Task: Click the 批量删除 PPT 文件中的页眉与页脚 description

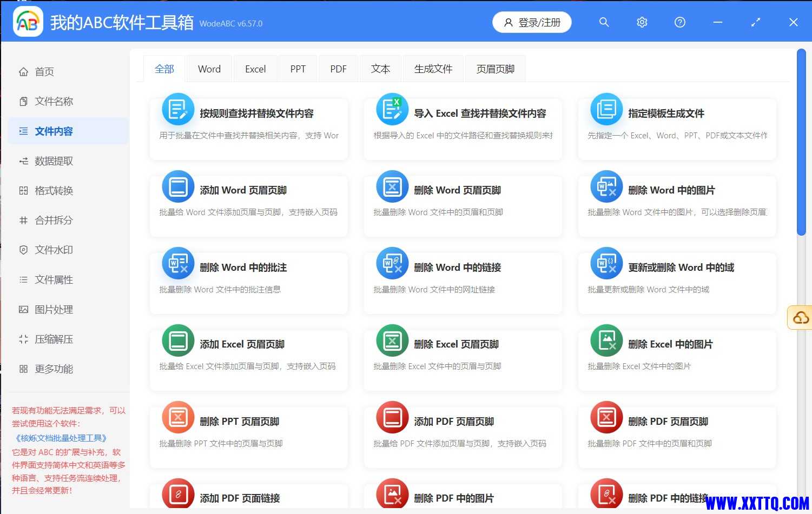Action: click(221, 443)
